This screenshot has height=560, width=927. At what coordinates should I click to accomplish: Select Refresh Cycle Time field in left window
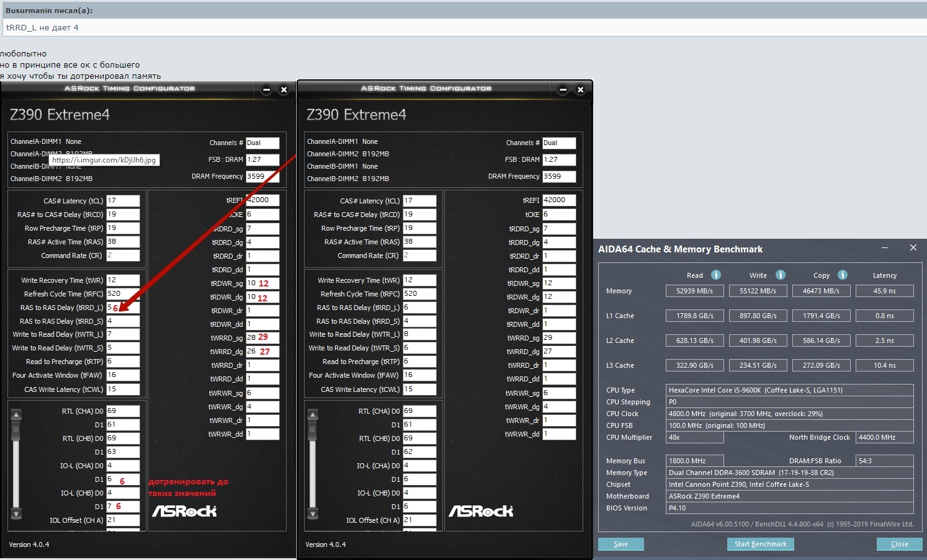pyautogui.click(x=123, y=294)
